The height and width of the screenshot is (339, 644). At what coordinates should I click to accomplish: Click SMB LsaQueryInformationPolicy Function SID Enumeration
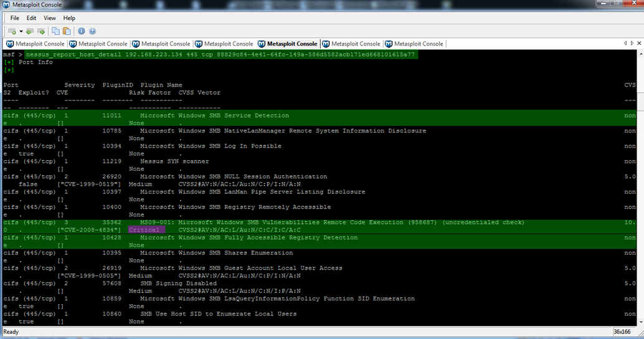[277, 298]
